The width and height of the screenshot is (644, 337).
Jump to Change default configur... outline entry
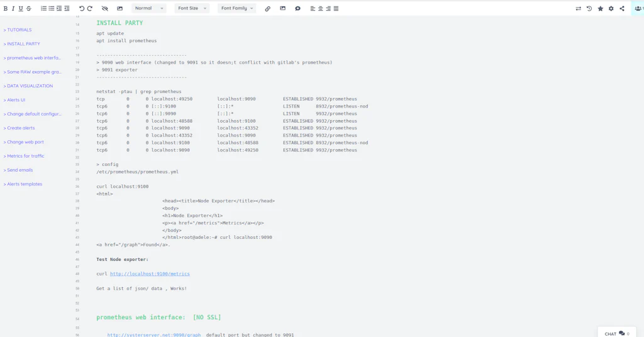[x=33, y=114]
